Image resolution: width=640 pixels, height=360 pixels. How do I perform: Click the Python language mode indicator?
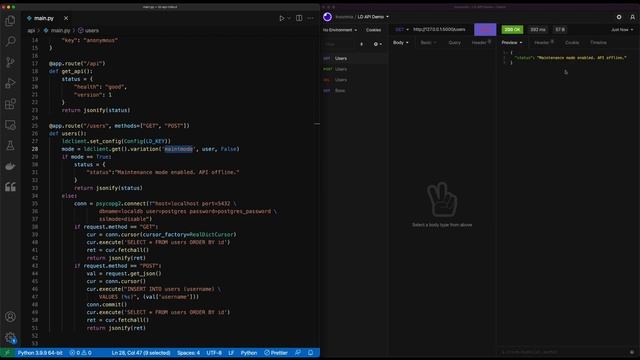click(x=249, y=353)
